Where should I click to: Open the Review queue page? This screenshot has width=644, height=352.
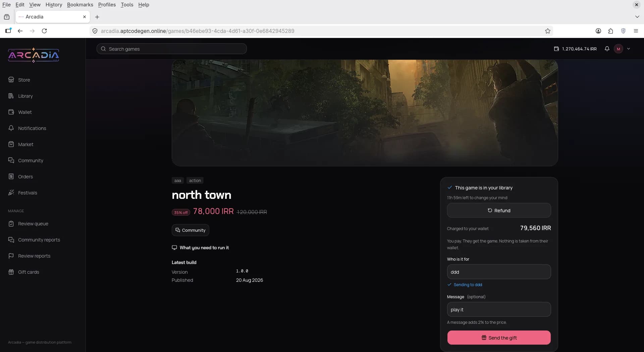tap(33, 224)
